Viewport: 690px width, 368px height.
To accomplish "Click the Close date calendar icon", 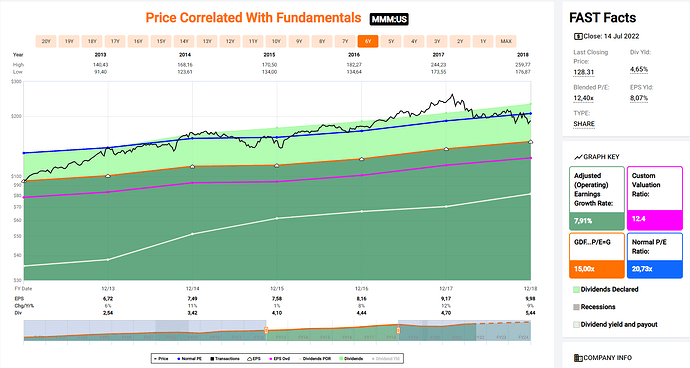I will click(x=578, y=37).
